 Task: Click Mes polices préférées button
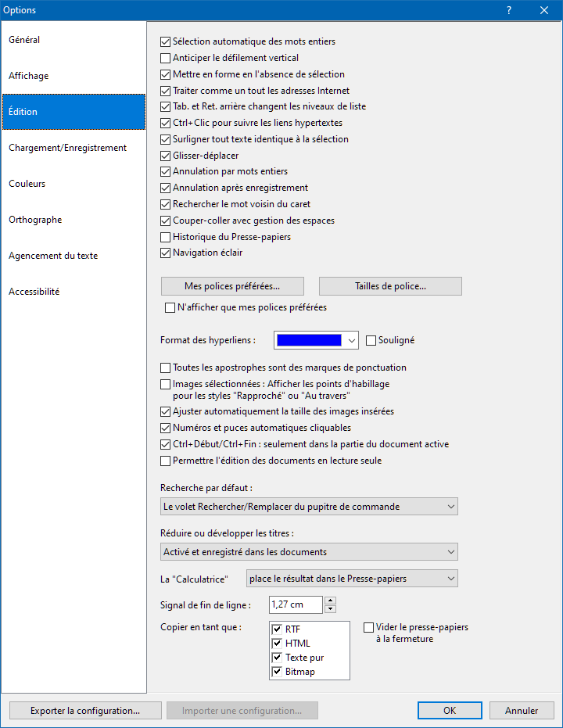[232, 286]
